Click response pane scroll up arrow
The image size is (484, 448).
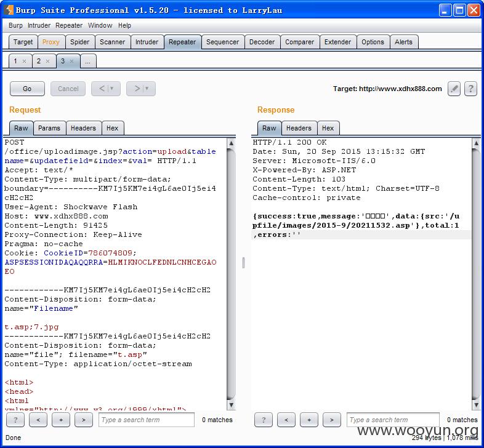[x=476, y=143]
